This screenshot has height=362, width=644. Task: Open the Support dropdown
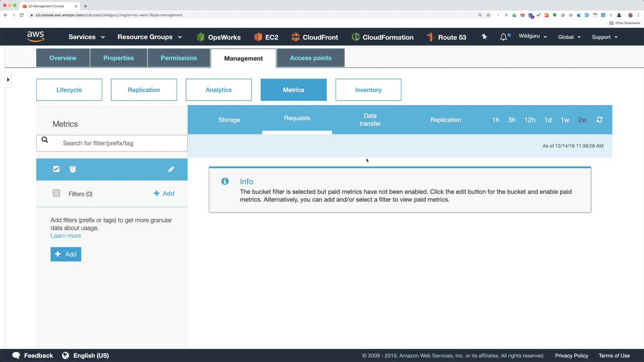coord(604,37)
